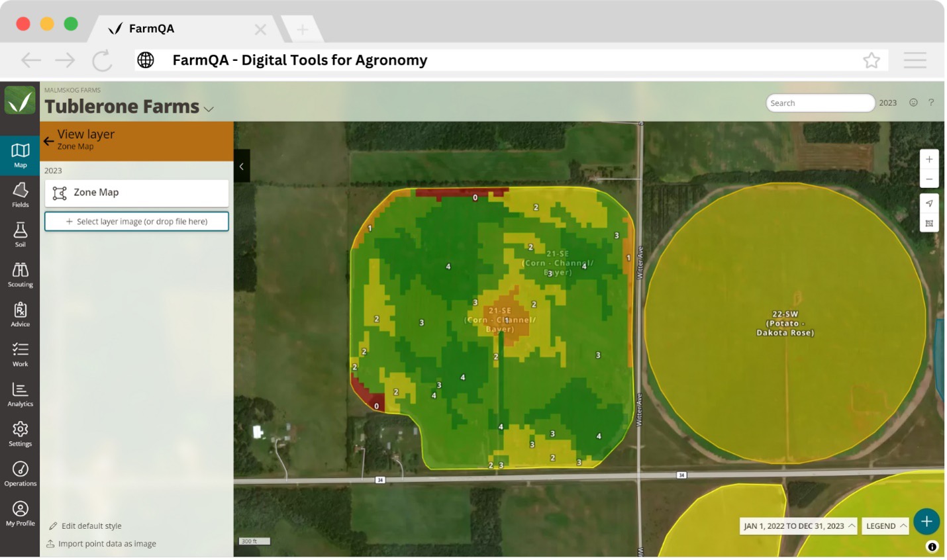Expand the date range selector
This screenshot has width=947, height=560.
click(798, 526)
